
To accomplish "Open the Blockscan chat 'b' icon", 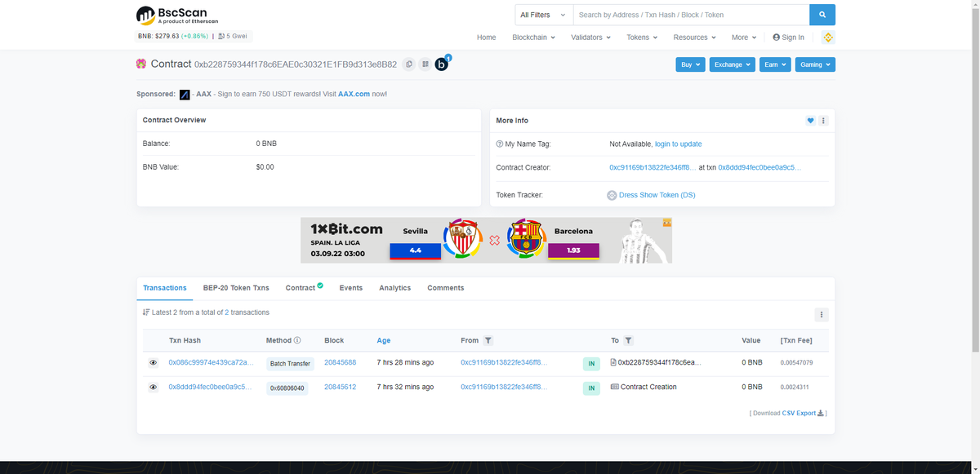I will point(442,64).
